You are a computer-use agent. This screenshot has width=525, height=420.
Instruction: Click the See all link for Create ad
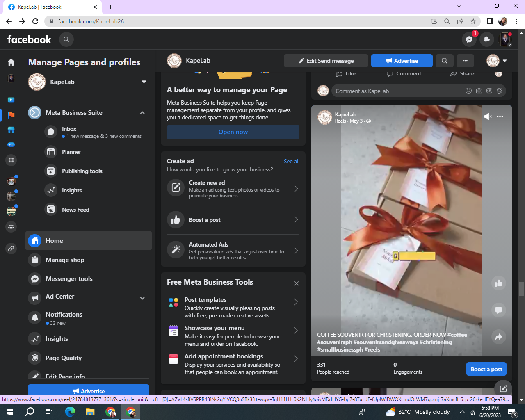pyautogui.click(x=292, y=161)
